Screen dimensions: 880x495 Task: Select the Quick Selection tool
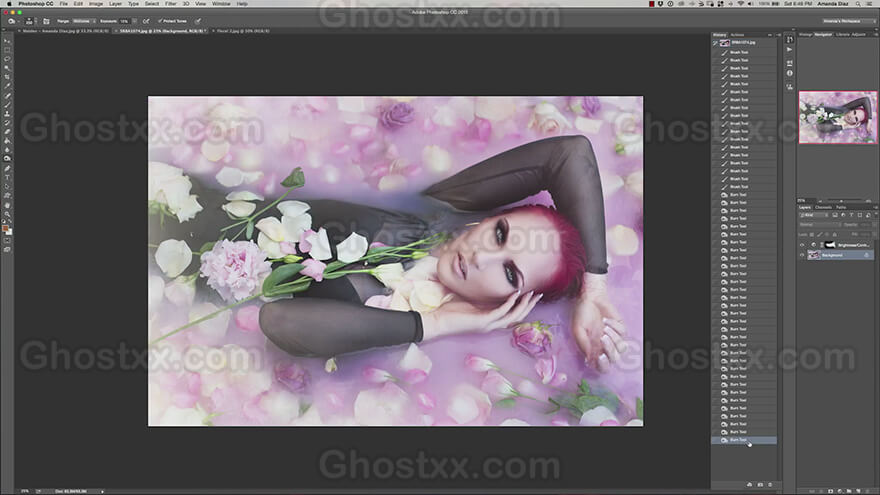[x=7, y=68]
